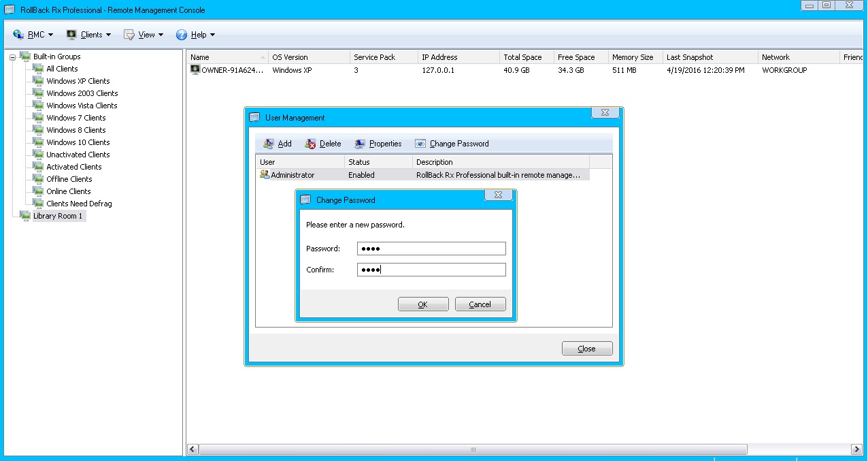Sort users by Status column header
Screen dimensions: 868x461
click(x=378, y=162)
